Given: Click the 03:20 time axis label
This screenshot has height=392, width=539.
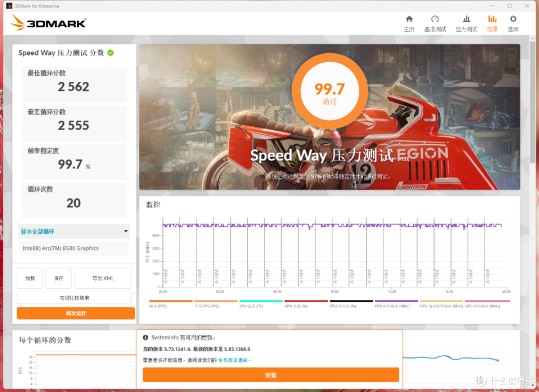Looking at the screenshot, I should [220, 291].
